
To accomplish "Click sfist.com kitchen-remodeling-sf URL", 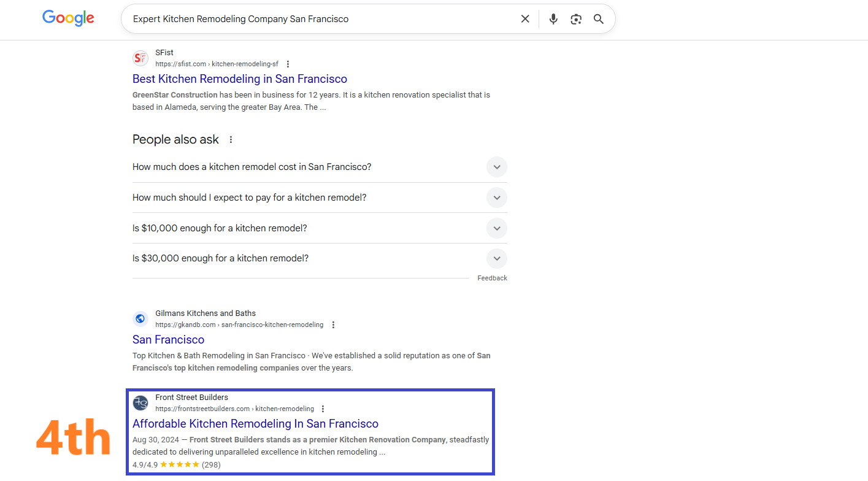I will coord(217,64).
